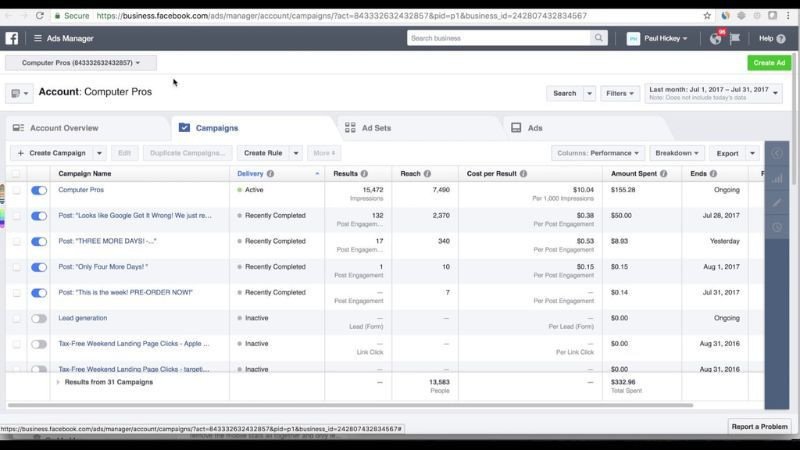Click the browser address bar URL
The width and height of the screenshot is (800, 450).
point(342,16)
